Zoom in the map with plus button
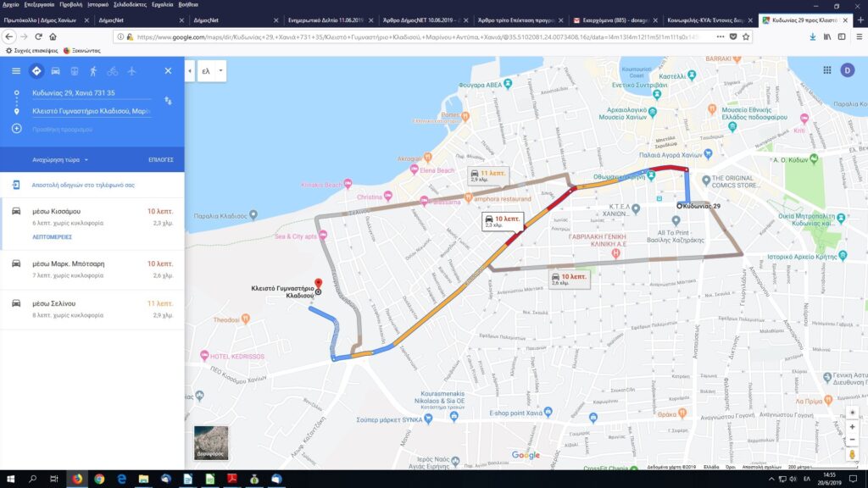Viewport: 868px width, 488px height. pos(852,427)
